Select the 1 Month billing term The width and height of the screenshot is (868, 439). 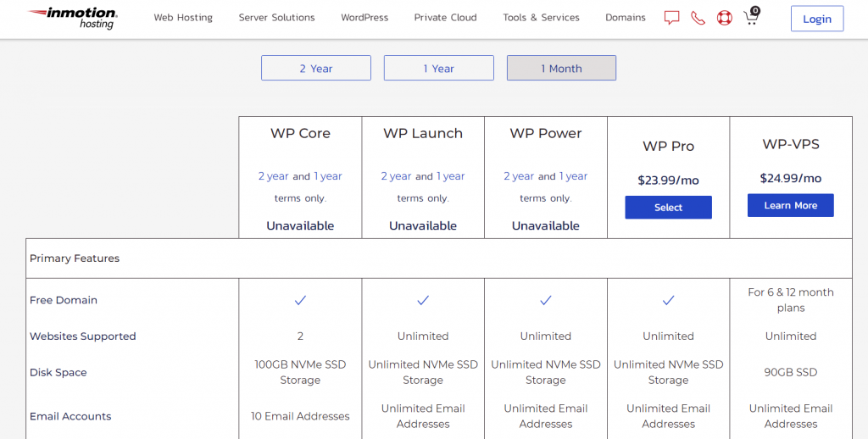coord(561,69)
